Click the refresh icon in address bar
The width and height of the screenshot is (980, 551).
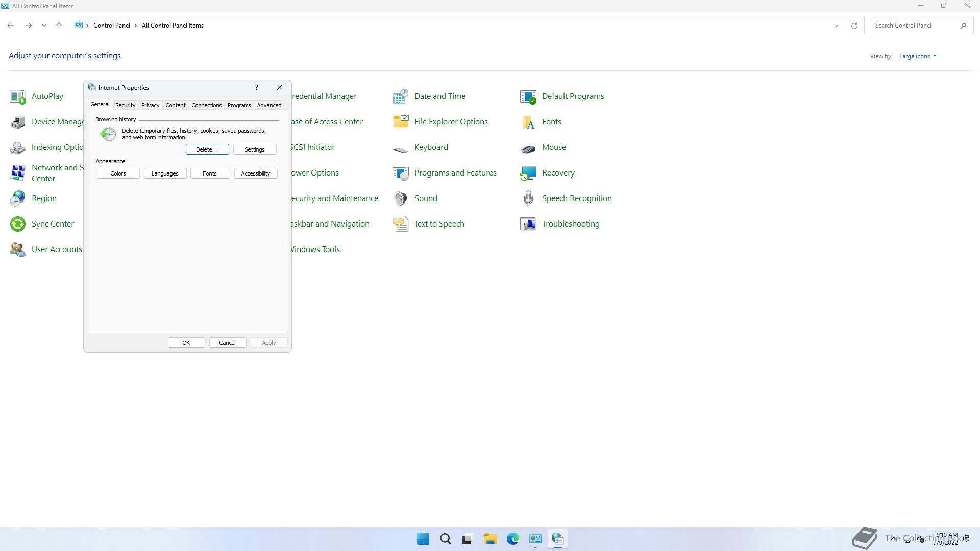(x=854, y=26)
